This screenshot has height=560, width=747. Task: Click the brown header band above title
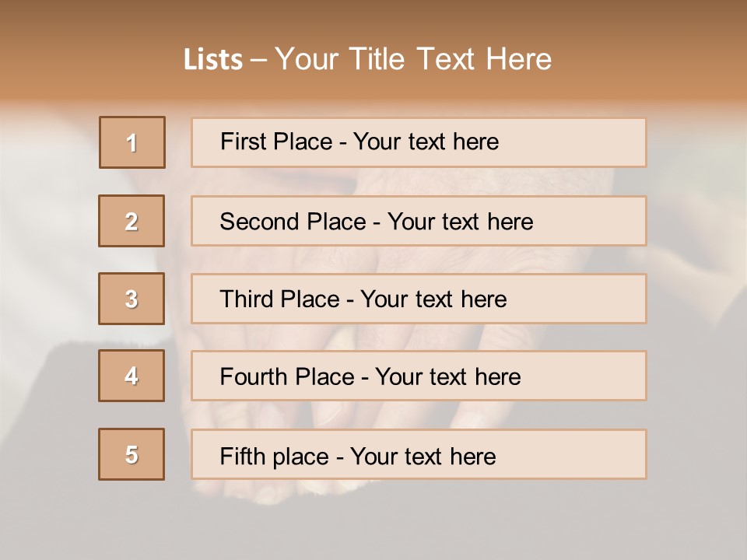click(x=373, y=17)
